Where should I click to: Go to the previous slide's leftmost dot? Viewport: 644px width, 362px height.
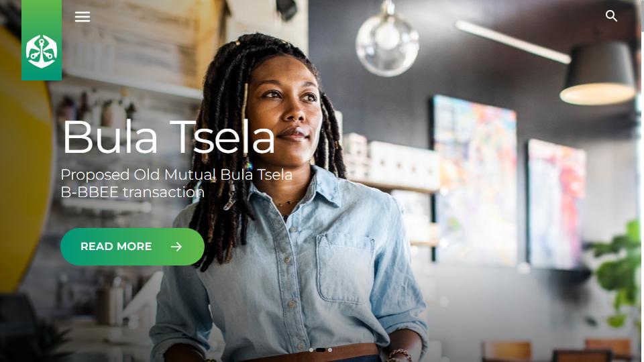(x=311, y=350)
